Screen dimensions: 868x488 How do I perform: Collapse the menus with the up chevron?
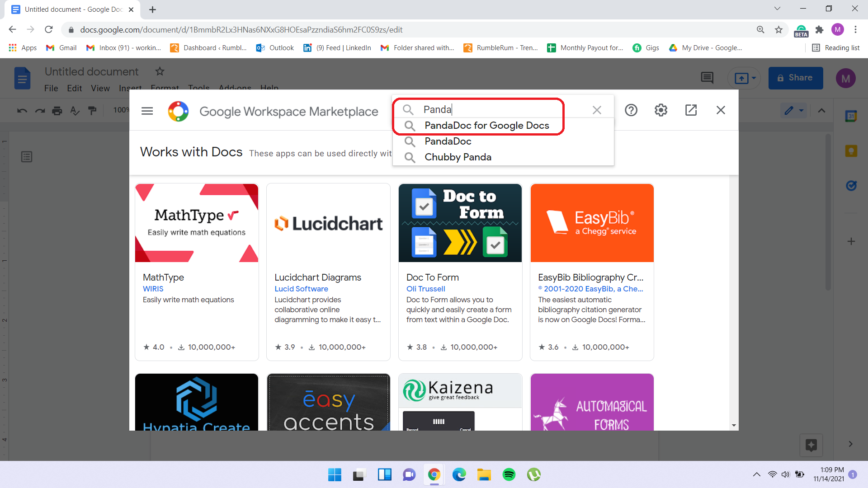coord(821,110)
